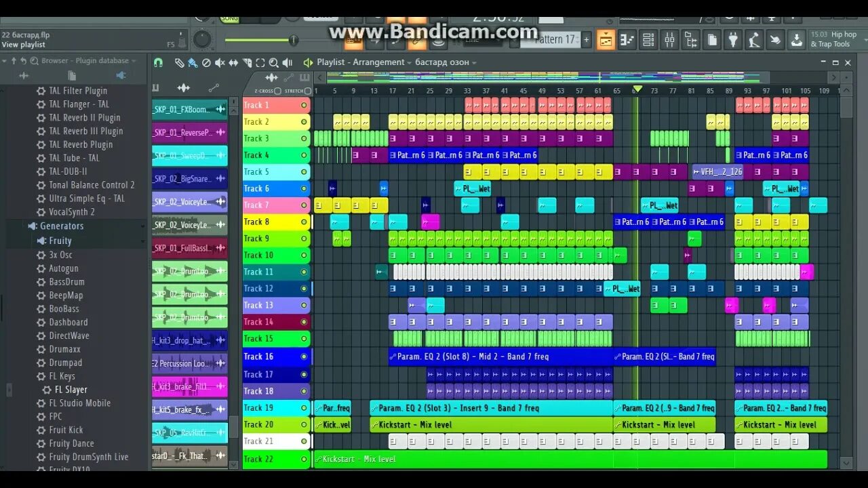The height and width of the screenshot is (488, 868).
Task: Click the Param. EQ 2 (Slot 8) clip on Track 16
Action: pos(500,357)
